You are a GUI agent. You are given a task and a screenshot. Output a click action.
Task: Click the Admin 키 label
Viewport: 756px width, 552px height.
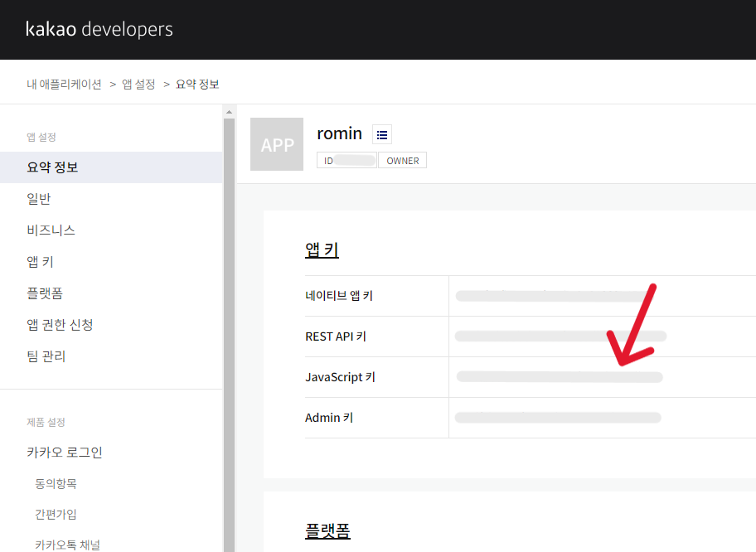click(x=329, y=418)
